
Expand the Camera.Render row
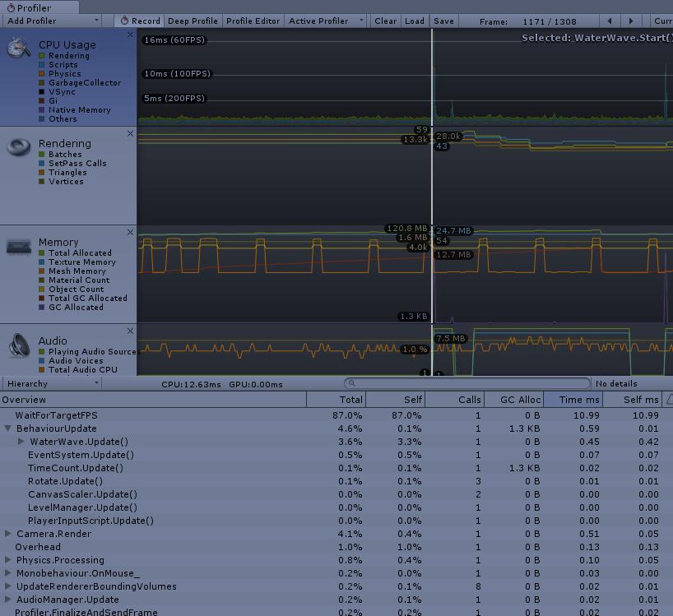point(7,534)
